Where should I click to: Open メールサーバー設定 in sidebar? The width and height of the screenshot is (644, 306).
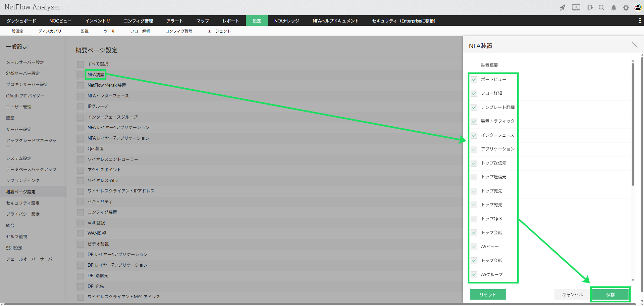(25, 62)
